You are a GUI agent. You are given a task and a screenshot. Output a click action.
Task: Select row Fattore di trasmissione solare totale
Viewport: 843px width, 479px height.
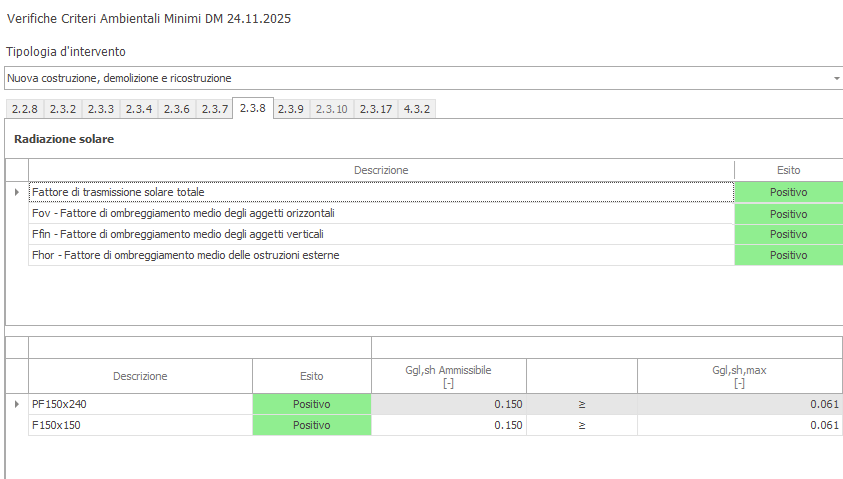pyautogui.click(x=380, y=192)
